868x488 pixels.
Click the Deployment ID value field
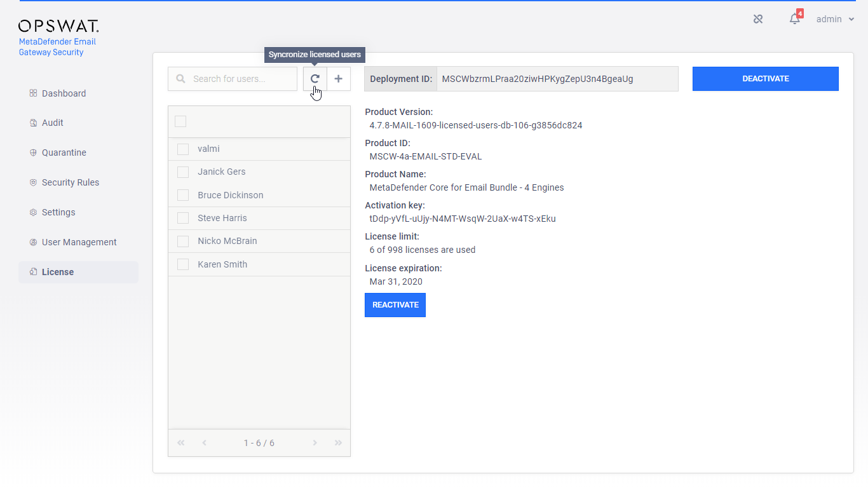(x=557, y=79)
